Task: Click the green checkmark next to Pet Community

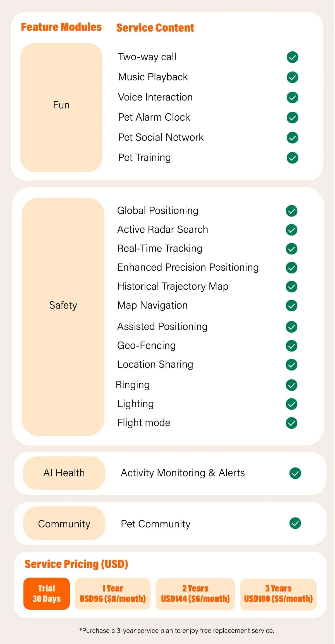Action: (295, 523)
